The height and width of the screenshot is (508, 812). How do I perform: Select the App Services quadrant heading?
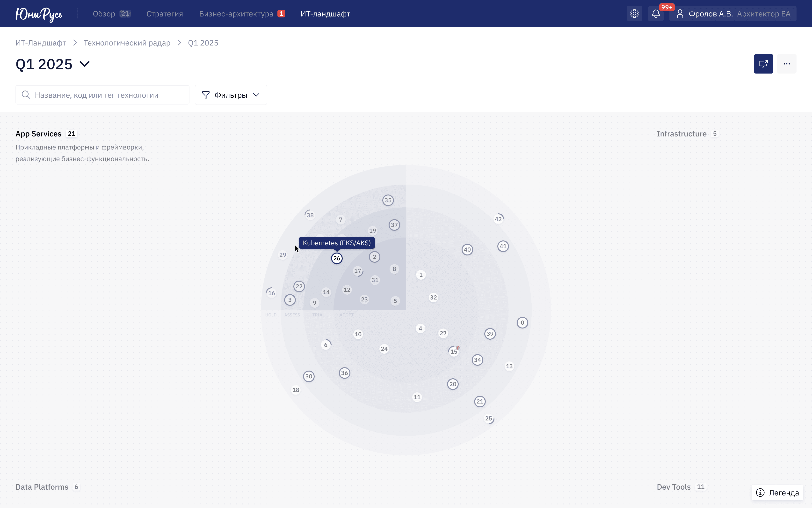pyautogui.click(x=38, y=134)
